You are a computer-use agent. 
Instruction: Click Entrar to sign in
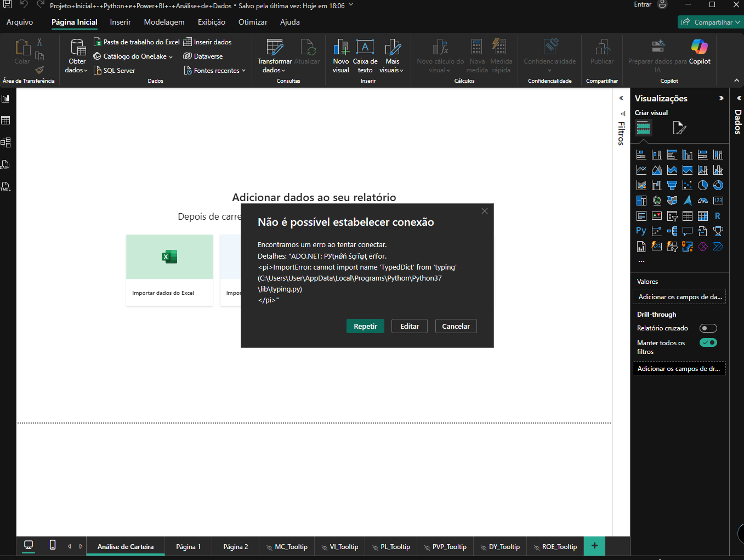[643, 4]
